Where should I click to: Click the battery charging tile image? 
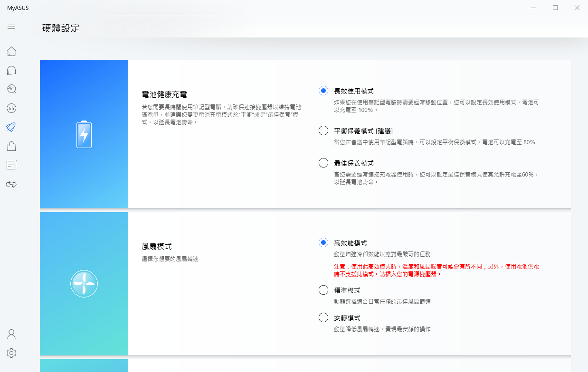pyautogui.click(x=84, y=134)
